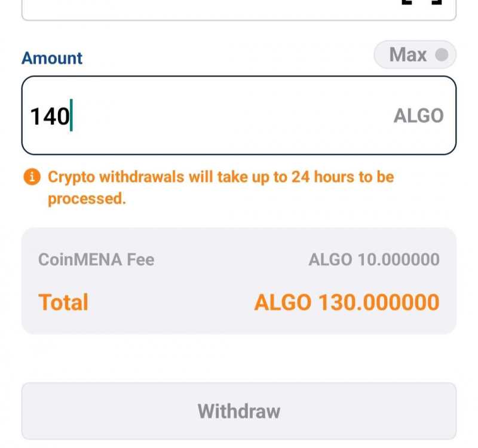Tap the Max text label
Screen dimensions: 478x448
(x=407, y=56)
